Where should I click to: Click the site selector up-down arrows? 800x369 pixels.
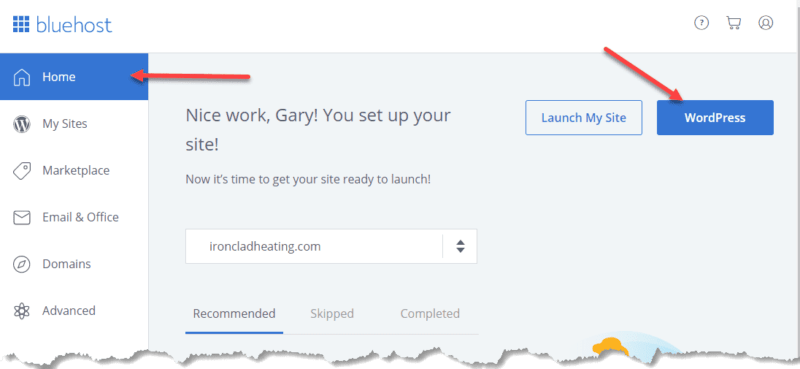coord(460,247)
